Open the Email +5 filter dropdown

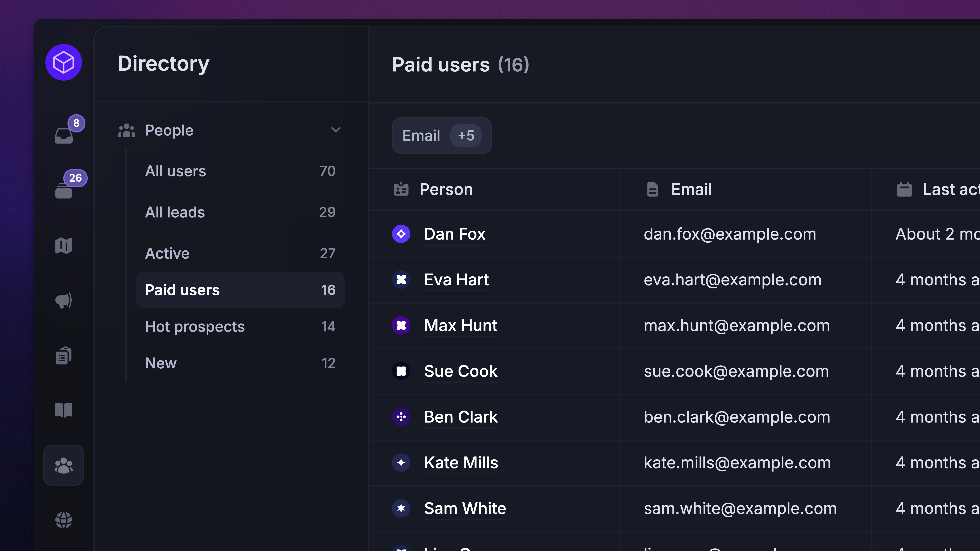coord(421,136)
